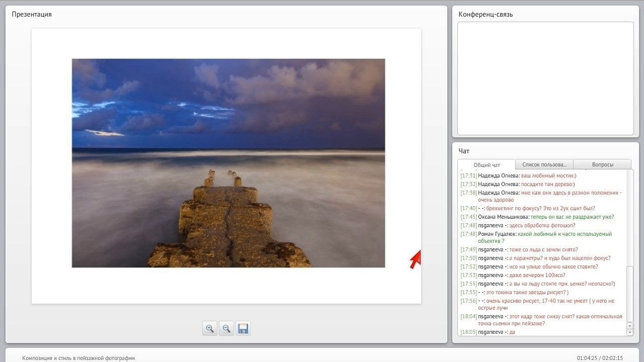The image size is (644, 362).
Task: Click the playback time 01:04:25 / 02:02:15
Action: click(600, 358)
